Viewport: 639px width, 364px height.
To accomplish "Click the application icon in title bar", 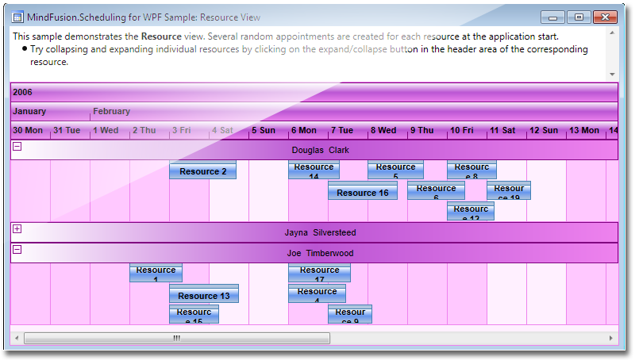I will (x=16, y=17).
